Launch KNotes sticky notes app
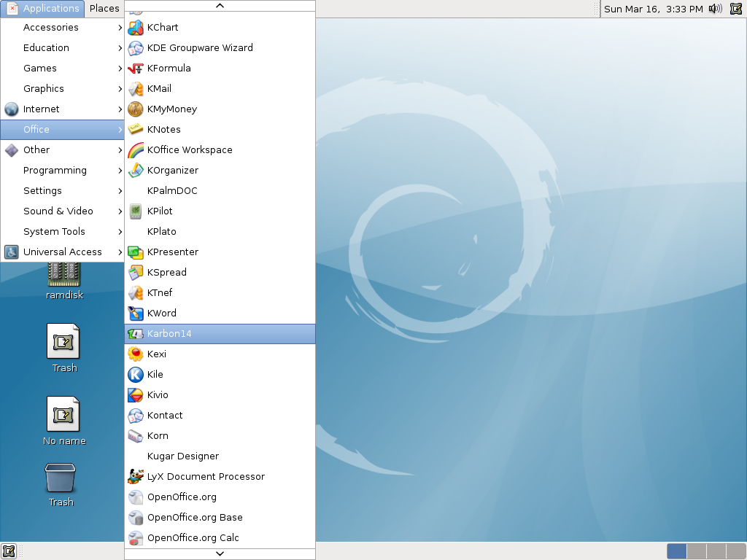Image resolution: width=747 pixels, height=560 pixels. tap(220, 130)
